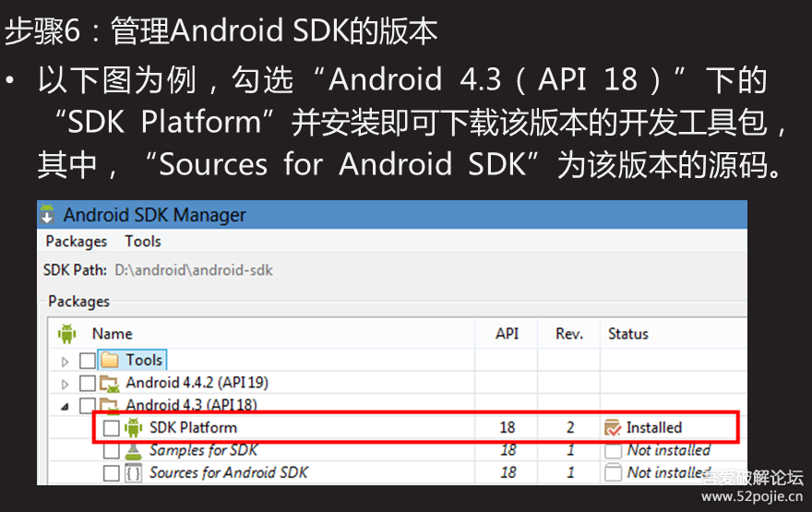Check the Android 4.3 (API 18) checkbox
The height and width of the screenshot is (512, 812).
click(x=88, y=405)
